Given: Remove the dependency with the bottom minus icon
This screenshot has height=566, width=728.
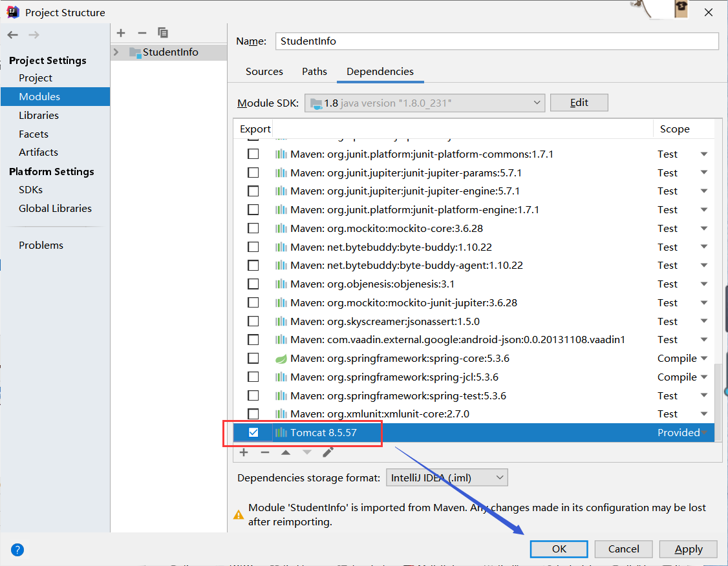Looking at the screenshot, I should click(265, 452).
